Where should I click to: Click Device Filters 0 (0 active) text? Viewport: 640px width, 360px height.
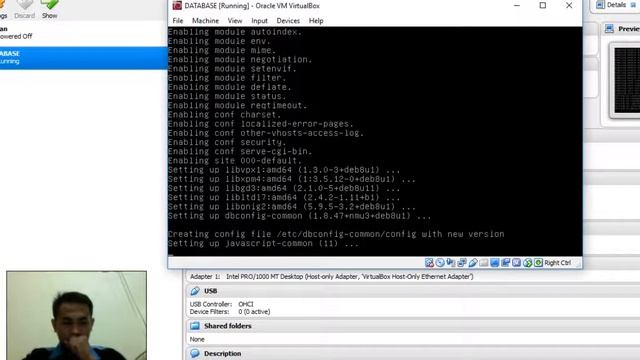(x=230, y=312)
